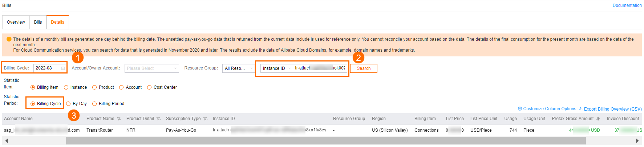Expand the Resource Group dropdown
This screenshot has height=147, width=644.
tap(238, 68)
